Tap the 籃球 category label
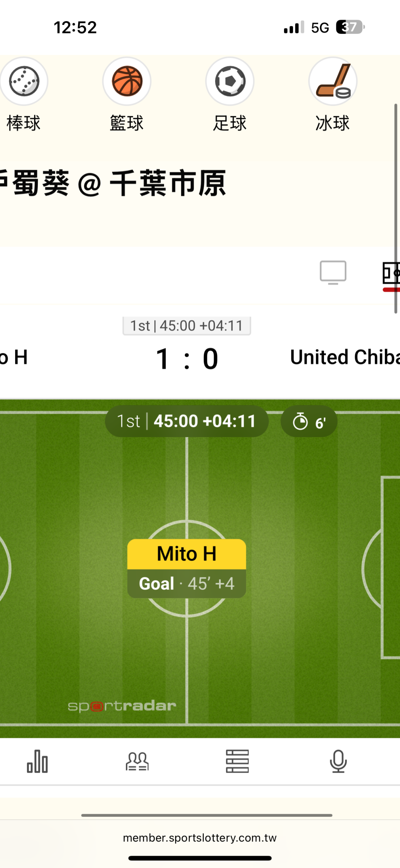This screenshot has width=400, height=868. 127,123
